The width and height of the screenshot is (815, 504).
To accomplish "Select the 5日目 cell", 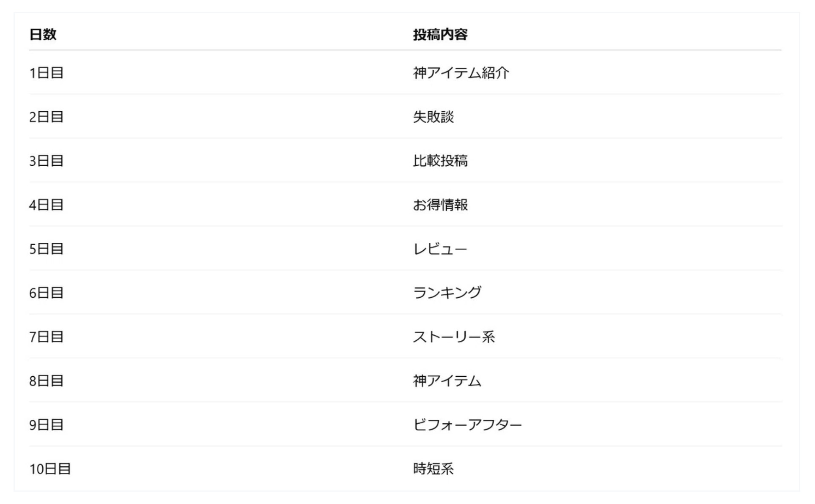I will tap(46, 249).
